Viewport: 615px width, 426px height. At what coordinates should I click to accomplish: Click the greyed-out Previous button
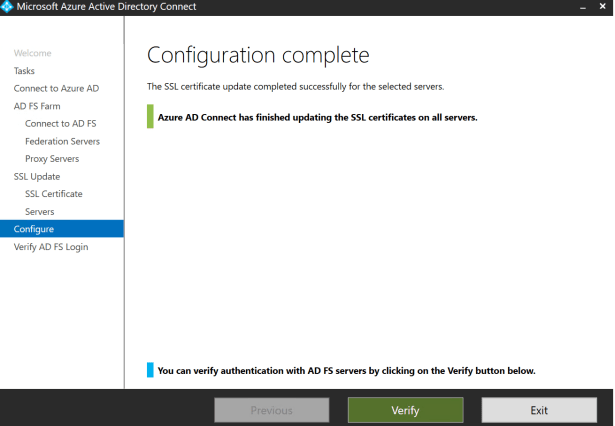[x=271, y=410]
